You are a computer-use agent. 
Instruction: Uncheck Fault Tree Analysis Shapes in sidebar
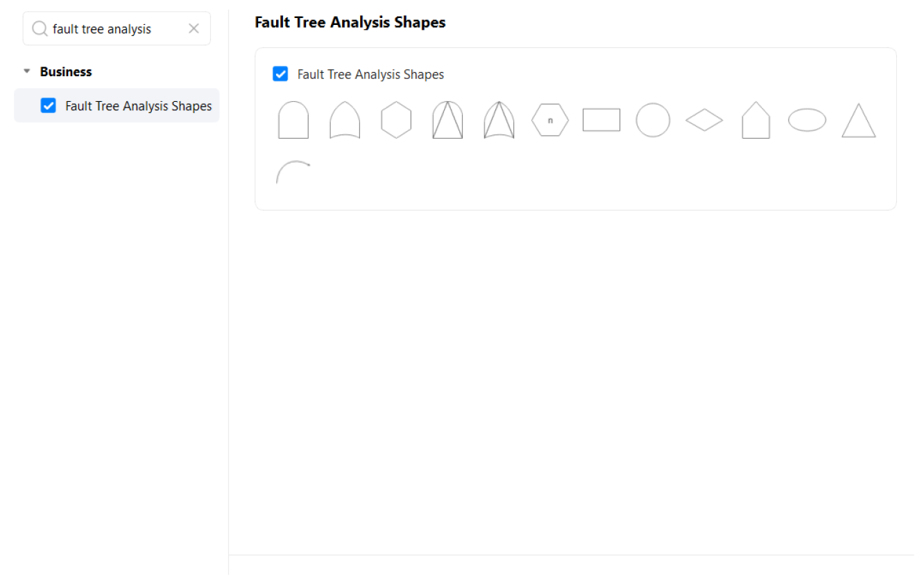[x=48, y=105]
